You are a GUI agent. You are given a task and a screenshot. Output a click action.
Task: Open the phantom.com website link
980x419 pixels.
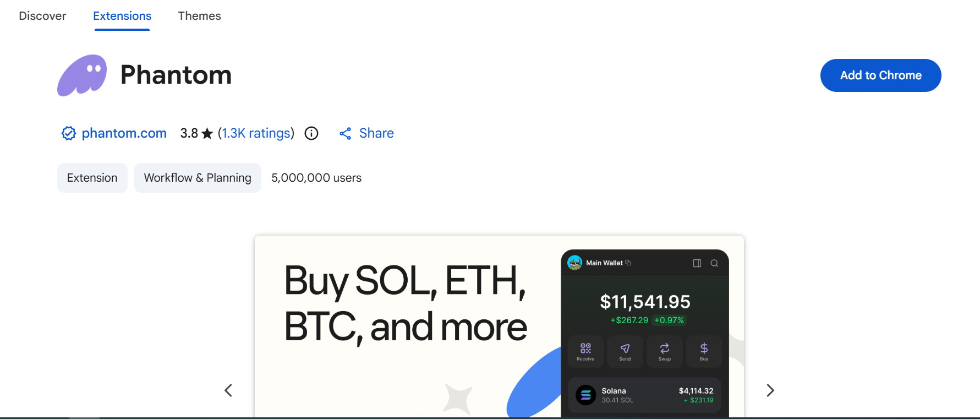124,133
